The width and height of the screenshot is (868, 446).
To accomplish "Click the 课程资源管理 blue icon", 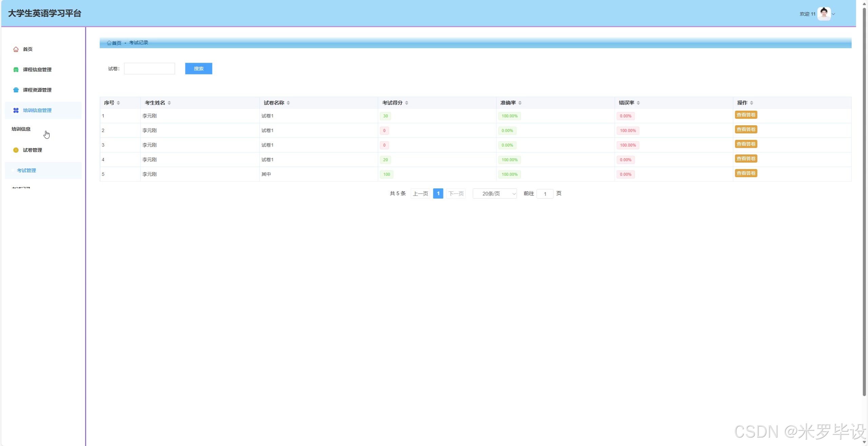I will pos(16,90).
